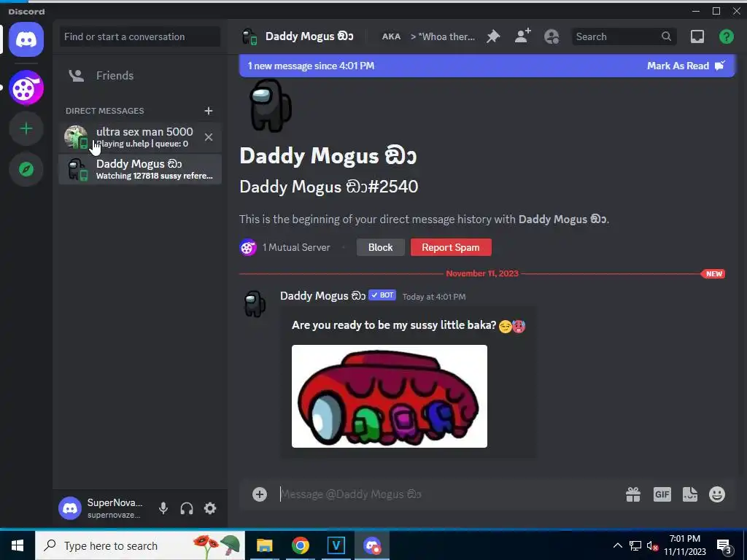Toggle the microphone mute

163,508
